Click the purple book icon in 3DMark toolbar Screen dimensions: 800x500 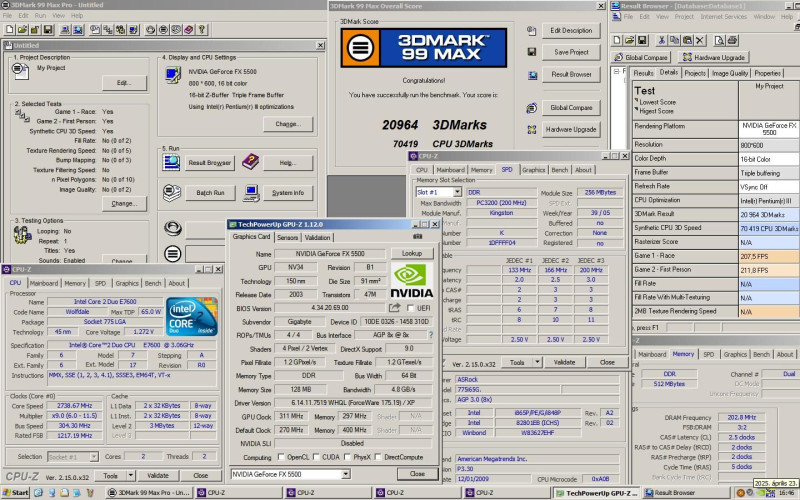(x=189, y=30)
